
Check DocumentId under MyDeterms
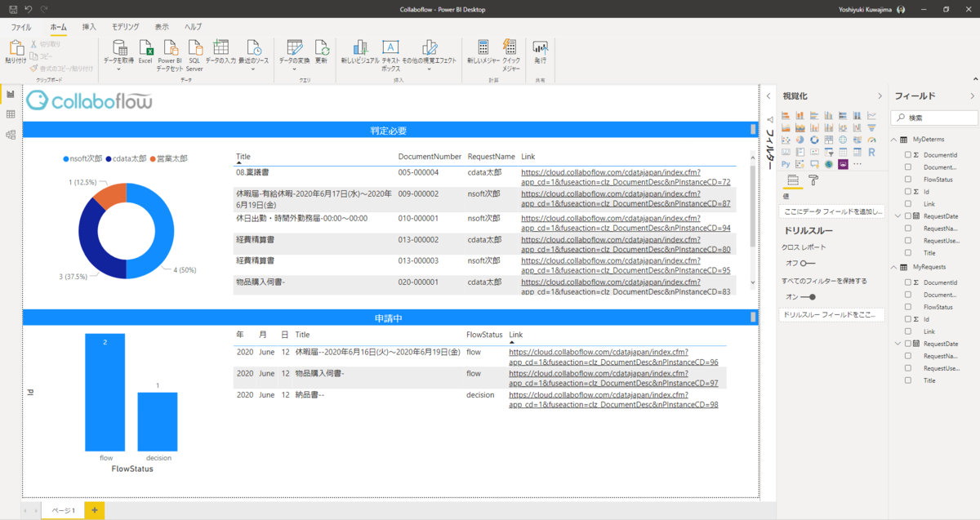[907, 154]
